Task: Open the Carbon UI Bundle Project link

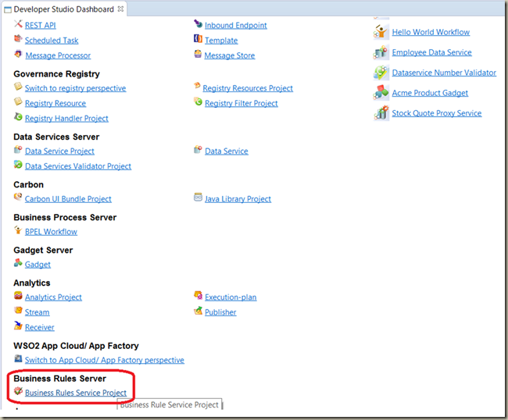Action: tap(68, 199)
